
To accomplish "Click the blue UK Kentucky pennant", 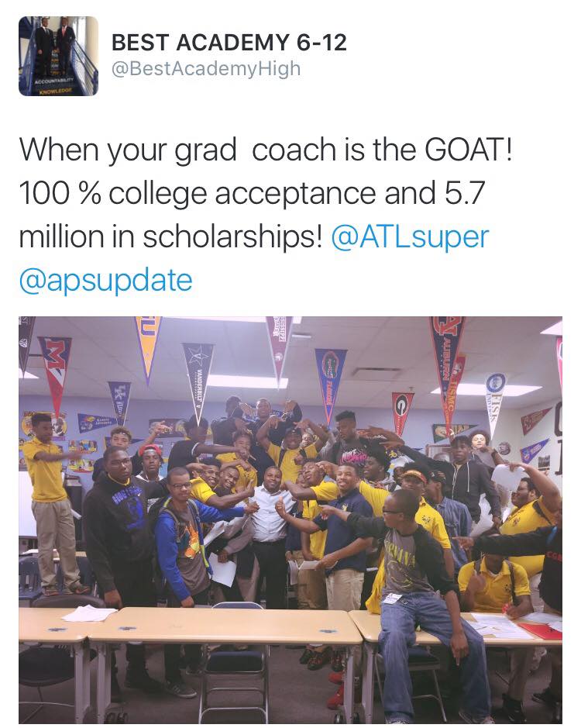I will tap(120, 402).
